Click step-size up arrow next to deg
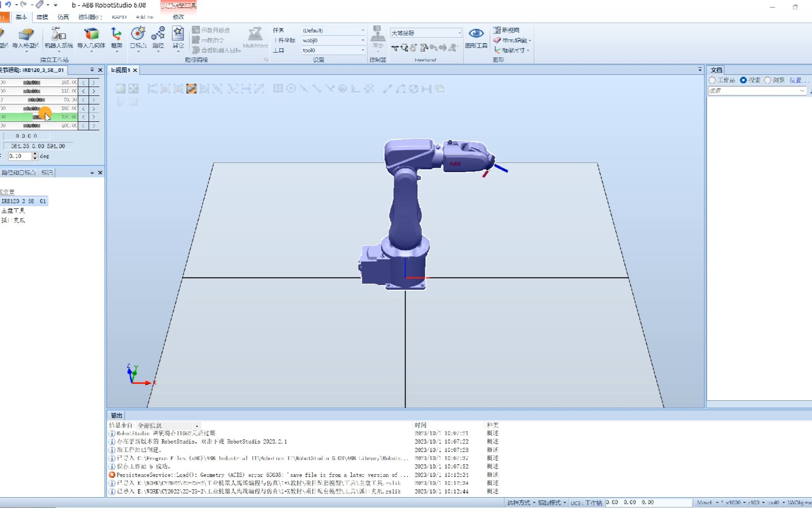The image size is (812, 508). [35, 154]
